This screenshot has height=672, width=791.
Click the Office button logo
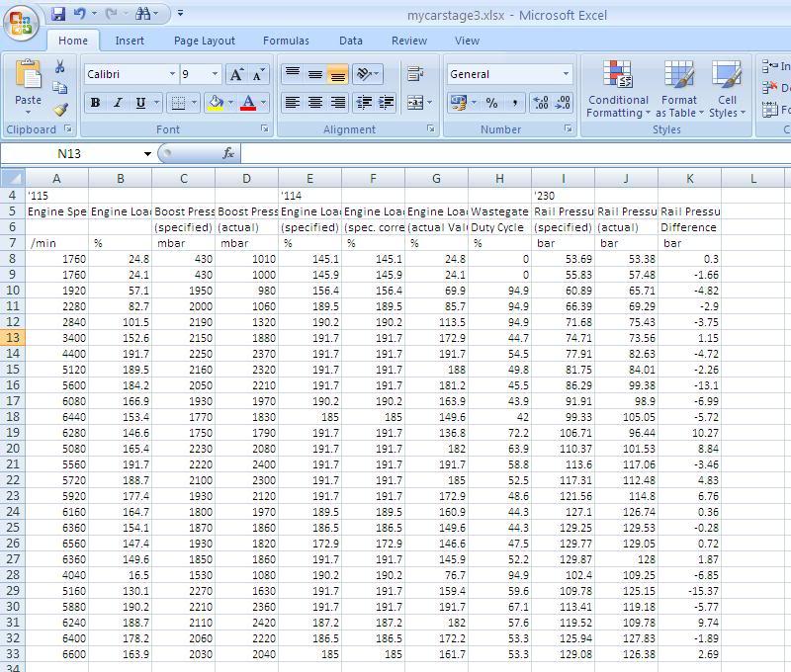[22, 20]
